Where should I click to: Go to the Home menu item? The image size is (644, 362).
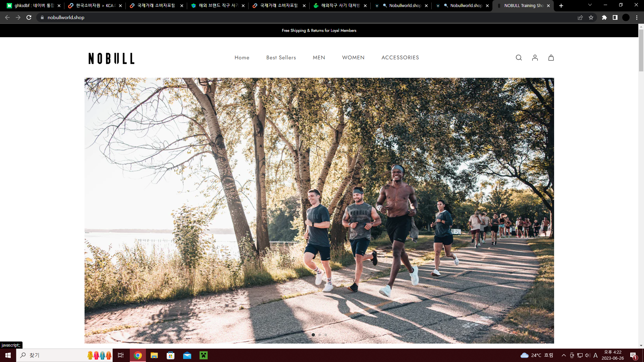pos(242,58)
